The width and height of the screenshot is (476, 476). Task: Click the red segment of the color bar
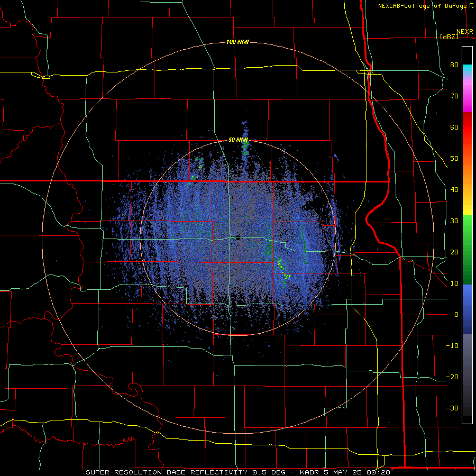(467, 127)
